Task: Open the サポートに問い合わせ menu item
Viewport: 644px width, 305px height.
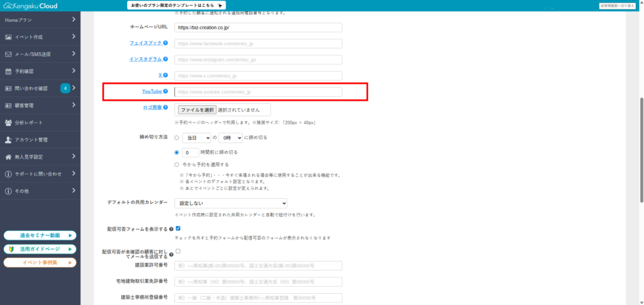Action: (x=40, y=174)
